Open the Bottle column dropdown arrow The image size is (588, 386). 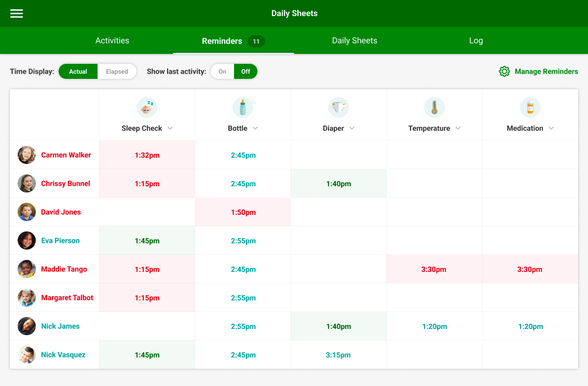(x=255, y=128)
